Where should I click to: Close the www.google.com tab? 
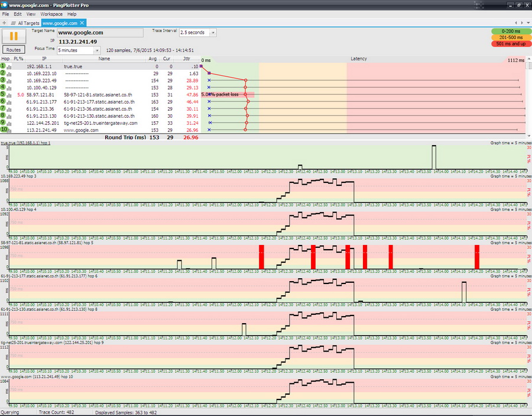coord(83,23)
